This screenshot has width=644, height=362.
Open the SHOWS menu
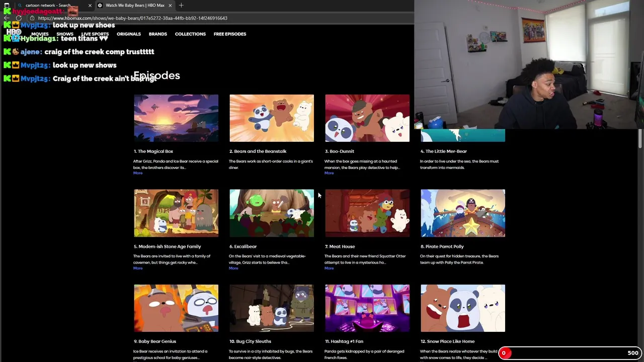pyautogui.click(x=65, y=34)
